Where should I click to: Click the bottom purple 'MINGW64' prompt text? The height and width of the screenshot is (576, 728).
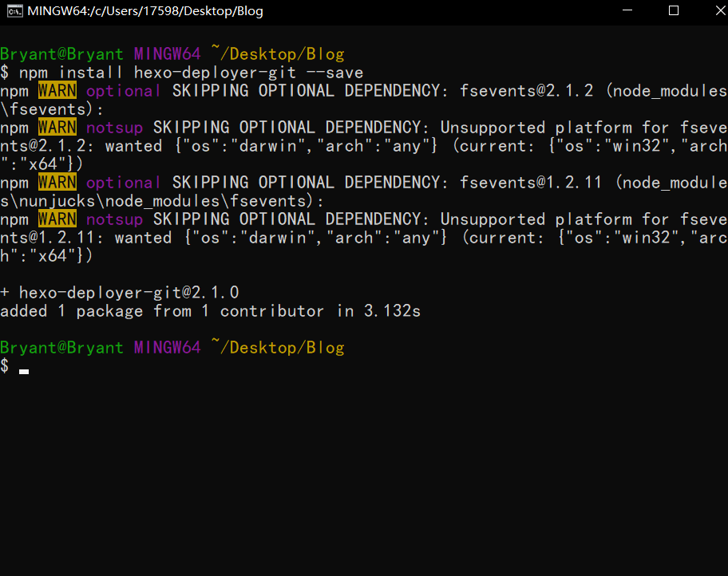[167, 347]
